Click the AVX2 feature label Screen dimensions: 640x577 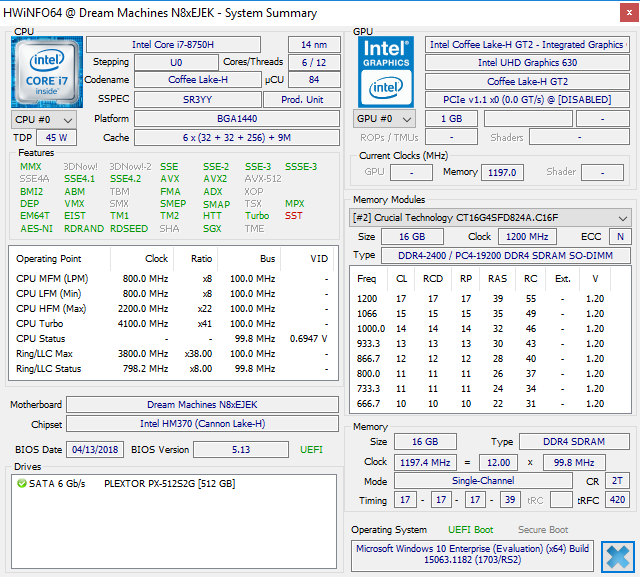(215, 179)
